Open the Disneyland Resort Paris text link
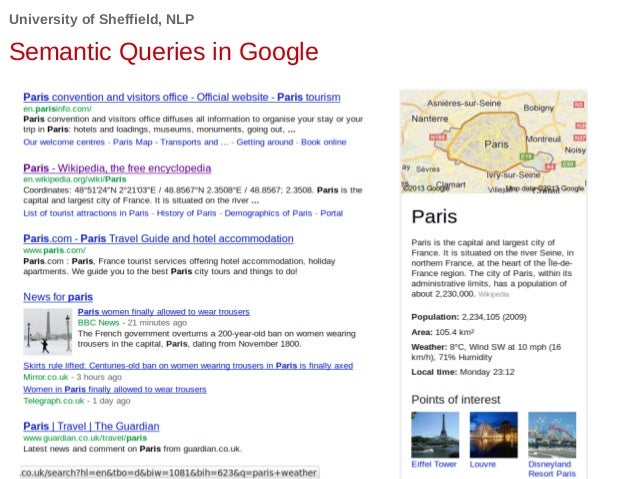Screen dimensions: 638x479 552,469
